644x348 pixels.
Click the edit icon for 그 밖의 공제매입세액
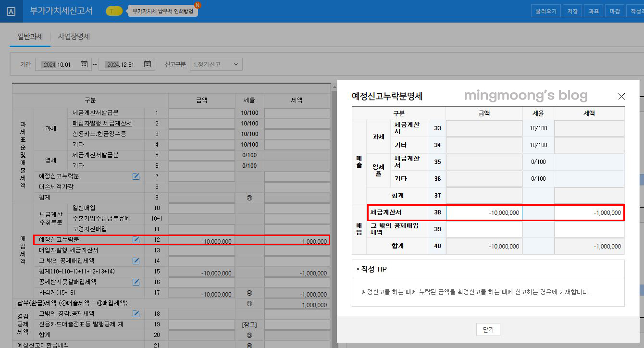click(x=136, y=261)
